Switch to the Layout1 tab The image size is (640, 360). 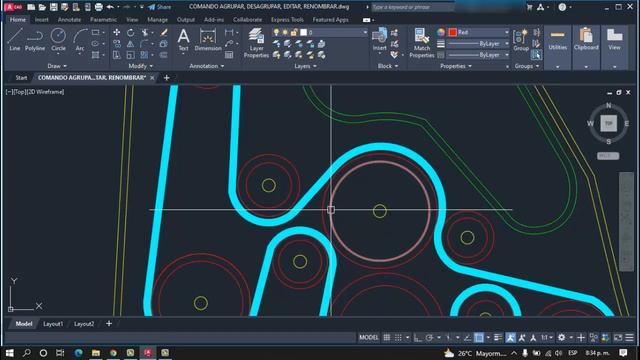pyautogui.click(x=53, y=324)
